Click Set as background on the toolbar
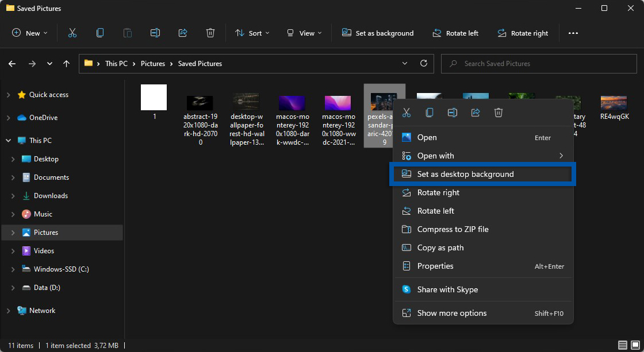The width and height of the screenshot is (644, 352). click(378, 33)
